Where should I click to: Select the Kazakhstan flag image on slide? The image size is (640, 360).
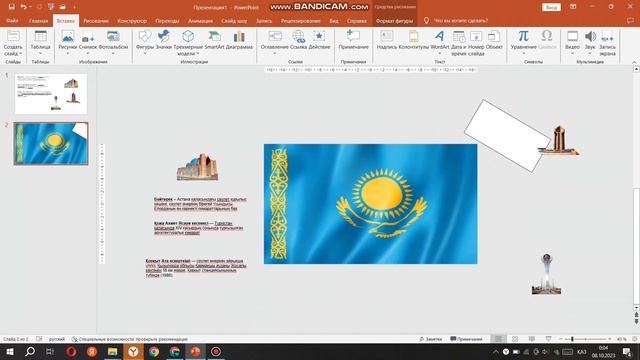(370, 204)
